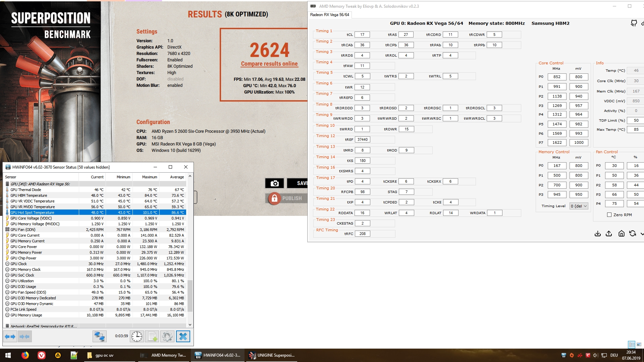Click the expand left-right arrows button in HWiNFO
Screen dimensions: 644x362
pos(10,336)
